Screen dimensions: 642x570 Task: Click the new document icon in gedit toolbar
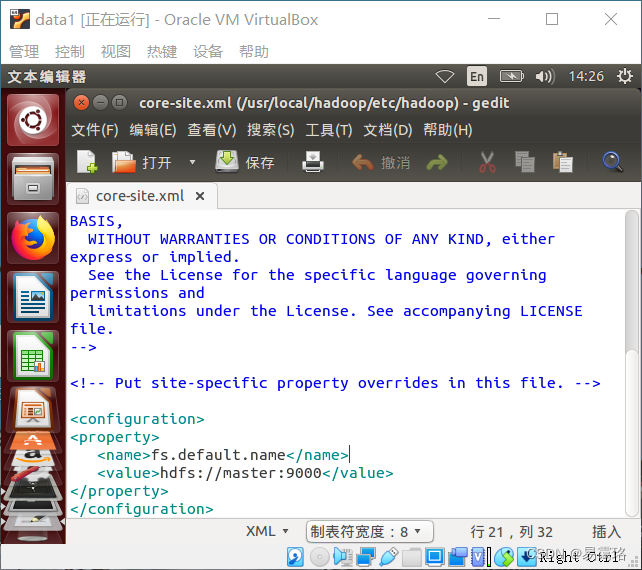coord(87,162)
